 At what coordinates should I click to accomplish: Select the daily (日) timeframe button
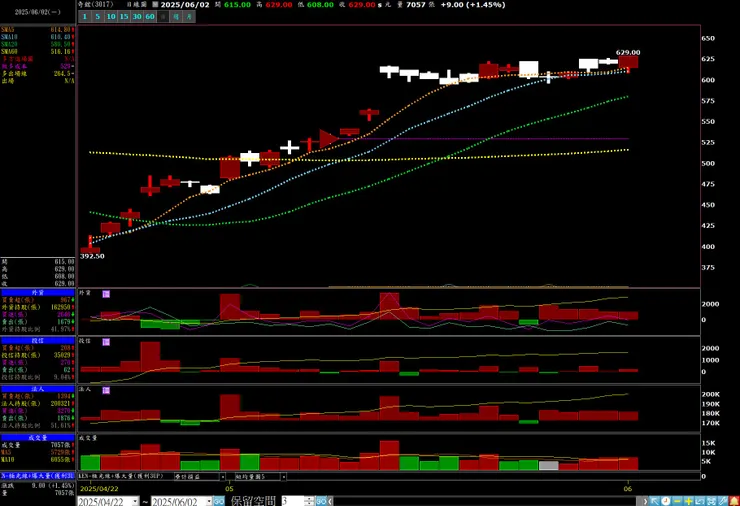coord(163,17)
